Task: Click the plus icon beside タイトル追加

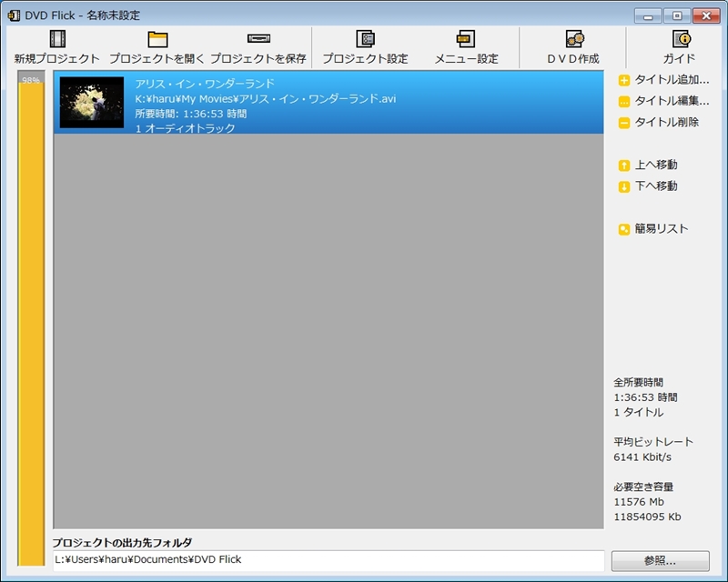Action: pyautogui.click(x=624, y=80)
